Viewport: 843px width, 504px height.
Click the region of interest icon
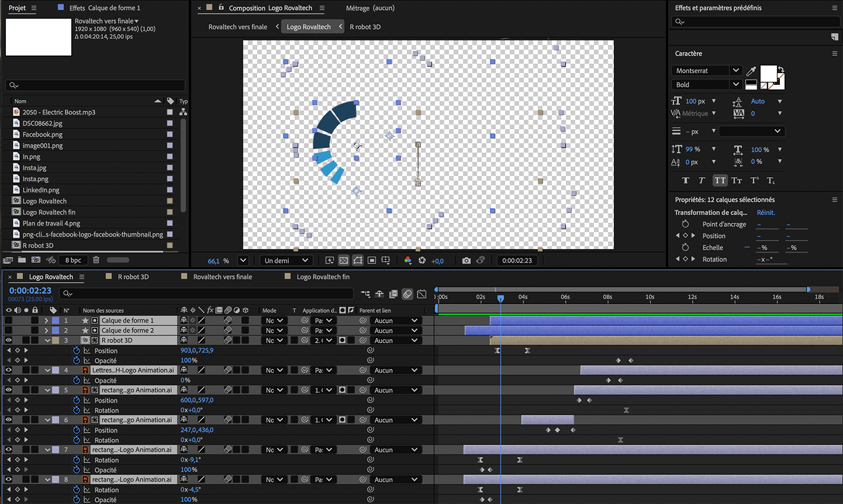(372, 261)
